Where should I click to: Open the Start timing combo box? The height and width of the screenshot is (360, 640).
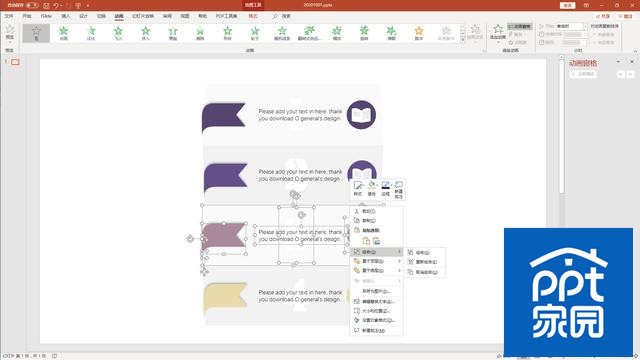coord(570,26)
